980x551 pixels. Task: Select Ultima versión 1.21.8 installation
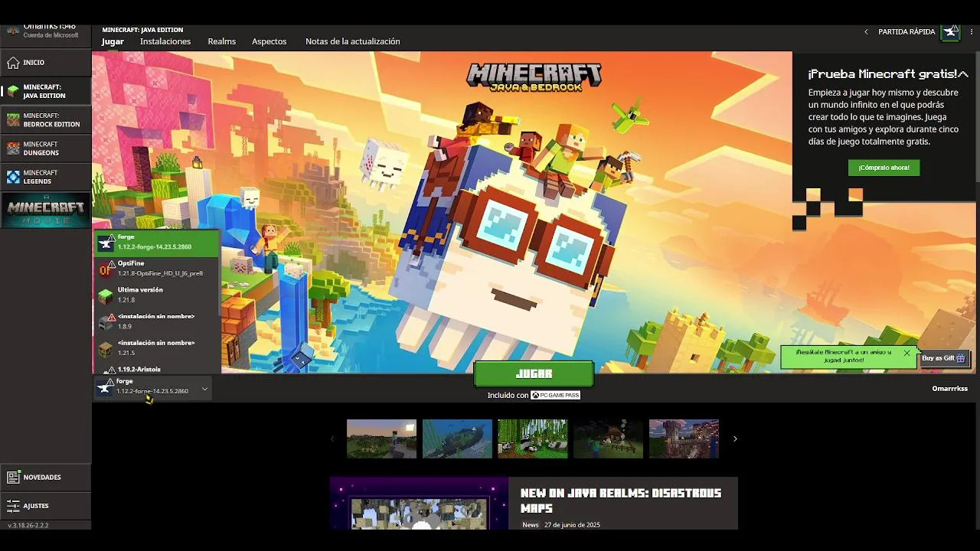pyautogui.click(x=157, y=295)
